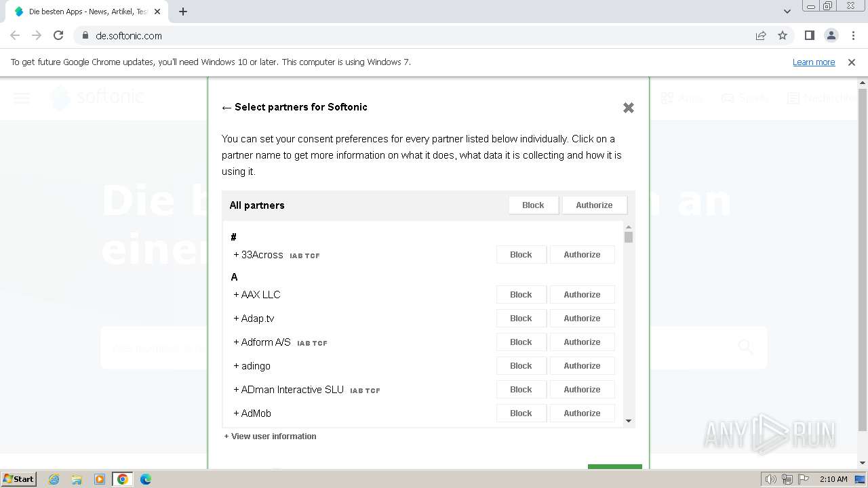Expand Adap.tv partner details
Image resolution: width=868 pixels, height=488 pixels.
click(x=254, y=319)
